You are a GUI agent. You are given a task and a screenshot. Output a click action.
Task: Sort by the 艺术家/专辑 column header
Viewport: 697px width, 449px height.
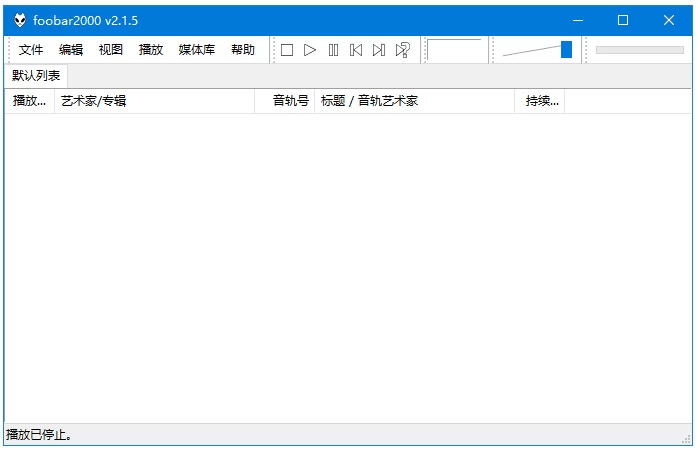point(155,101)
